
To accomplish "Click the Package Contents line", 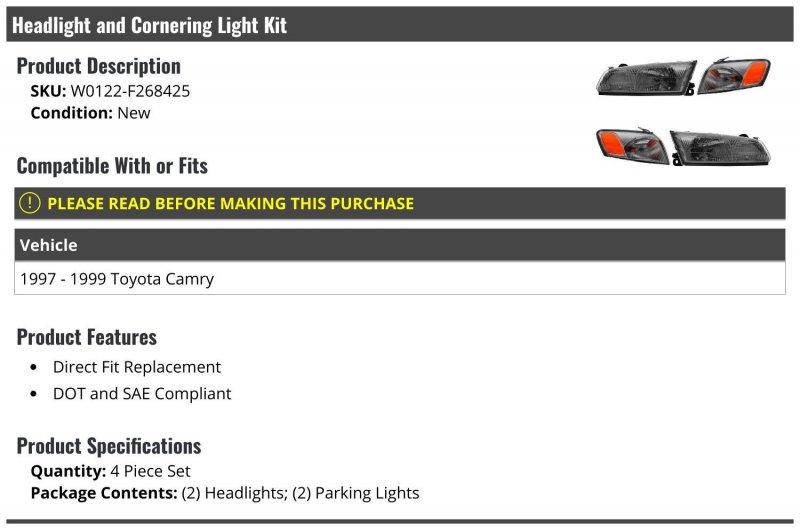I will [225, 493].
